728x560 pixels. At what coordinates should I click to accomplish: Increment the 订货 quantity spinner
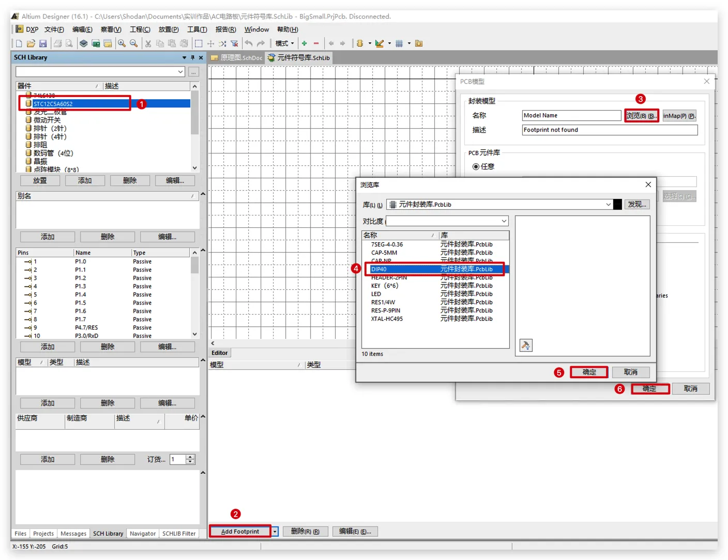click(x=191, y=457)
